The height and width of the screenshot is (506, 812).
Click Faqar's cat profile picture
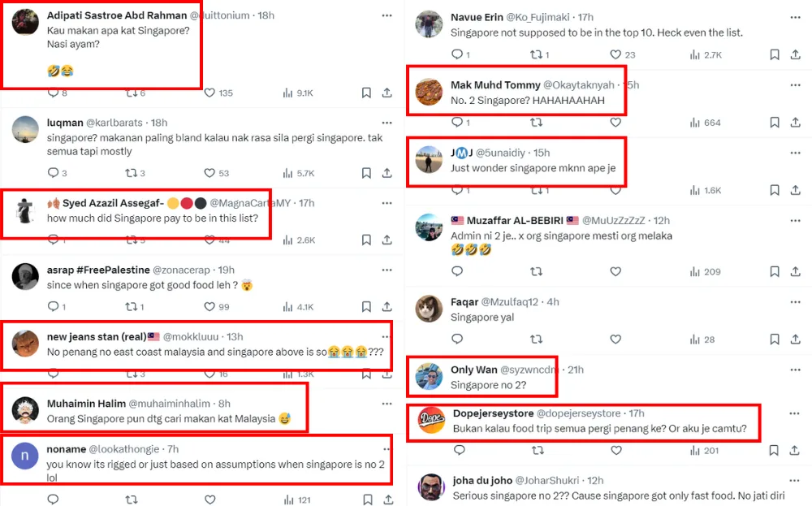click(429, 309)
